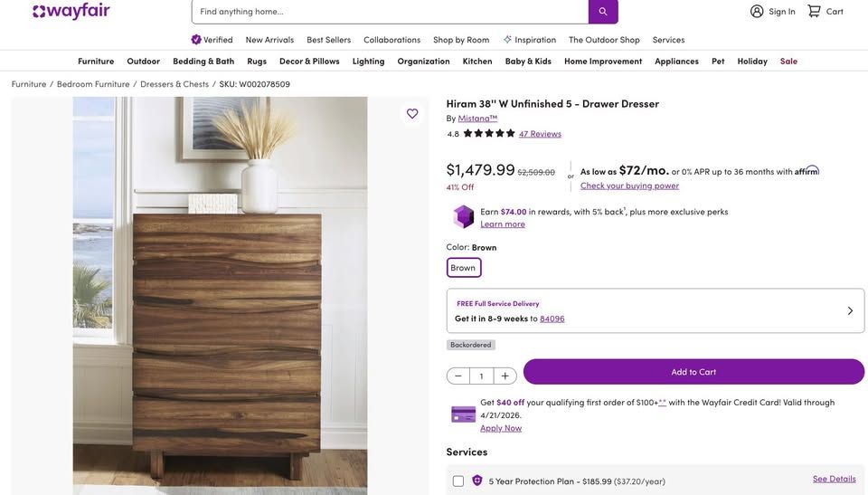Screen dimensions: 868x495
Task: Open See Details for protection plan
Action: coord(834,479)
